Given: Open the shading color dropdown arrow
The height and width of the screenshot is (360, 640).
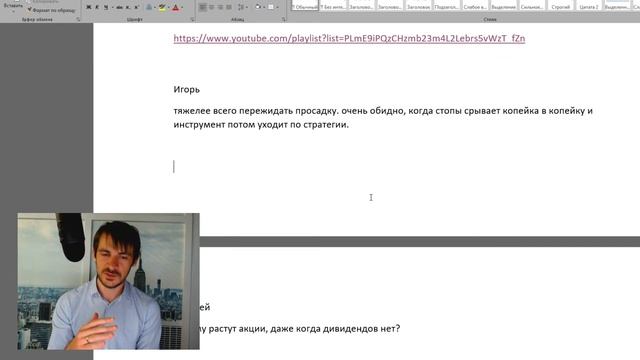Looking at the screenshot, I should [x=264, y=7].
